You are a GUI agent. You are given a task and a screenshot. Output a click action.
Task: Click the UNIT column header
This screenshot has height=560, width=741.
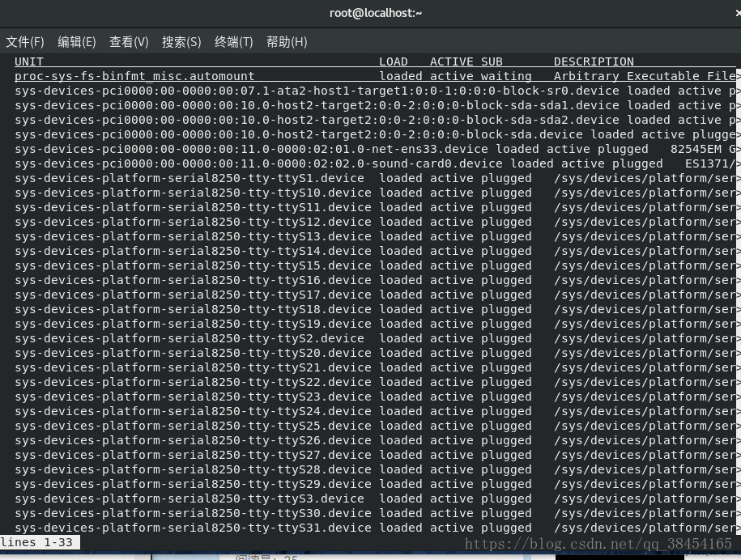point(29,62)
